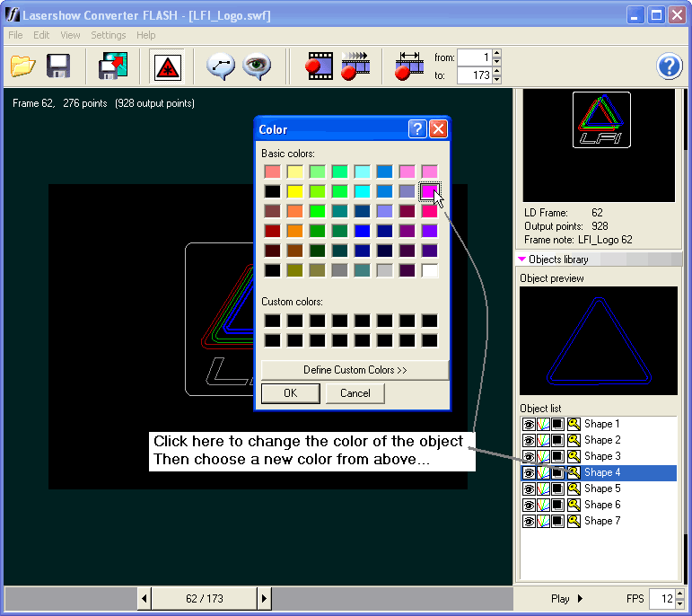Screen dimensions: 692x616
Task: Click the Play button
Action: pos(566,599)
